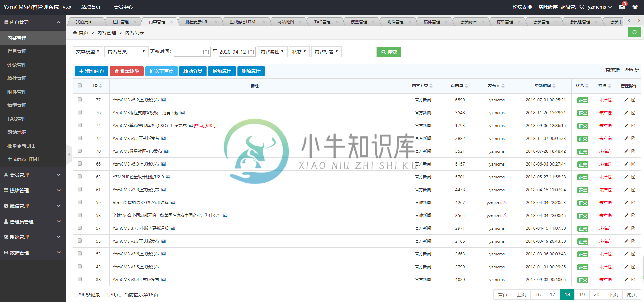Check the box for row ID 58
The image size is (644, 302).
(80, 215)
